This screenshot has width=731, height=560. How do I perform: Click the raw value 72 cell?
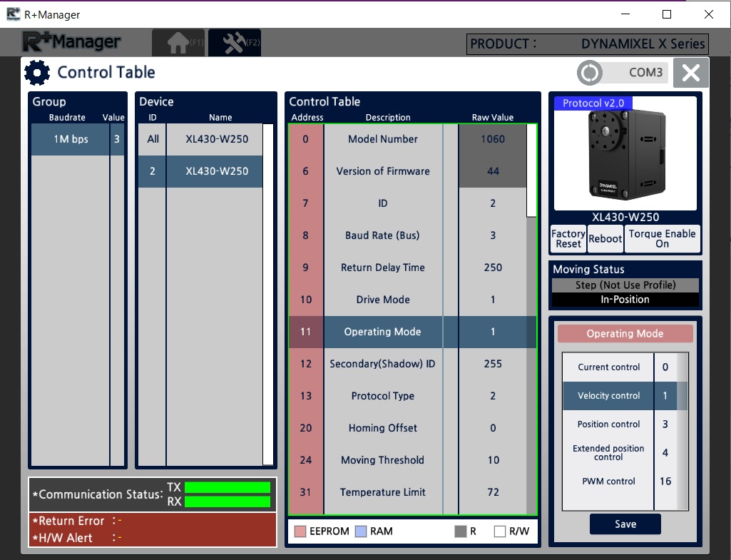point(493,492)
